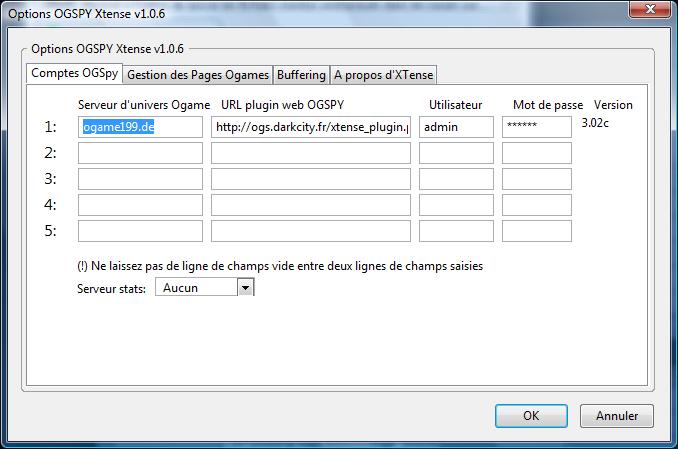Click the row 3 Utilisateur field
Image resolution: width=678 pixels, height=449 pixels.
pos(456,179)
